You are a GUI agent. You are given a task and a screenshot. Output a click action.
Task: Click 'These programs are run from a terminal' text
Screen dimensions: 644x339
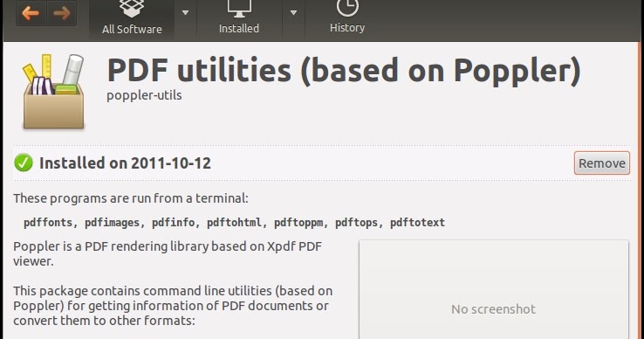point(131,198)
